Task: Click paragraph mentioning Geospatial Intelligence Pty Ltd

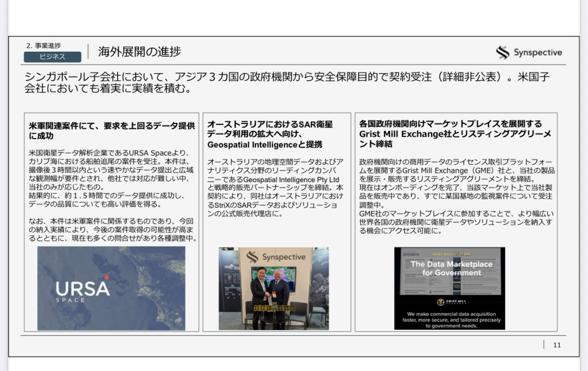Action: point(275,188)
